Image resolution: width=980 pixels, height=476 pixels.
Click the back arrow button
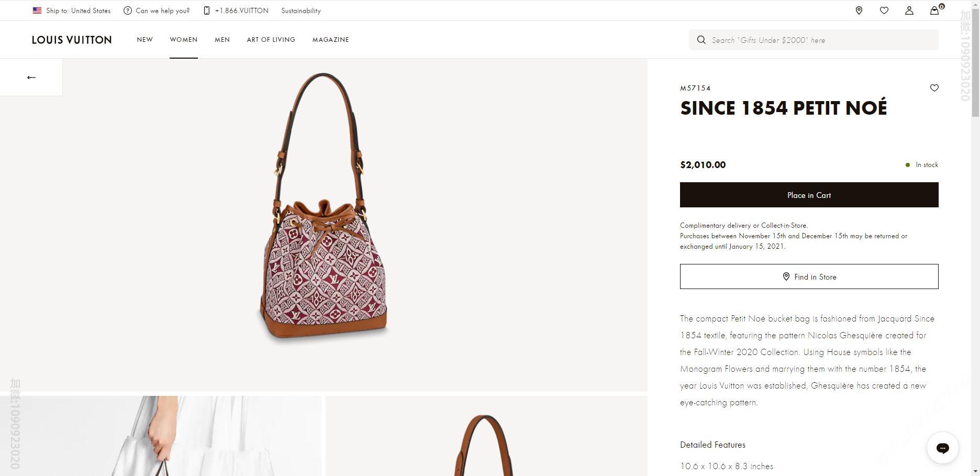point(31,78)
